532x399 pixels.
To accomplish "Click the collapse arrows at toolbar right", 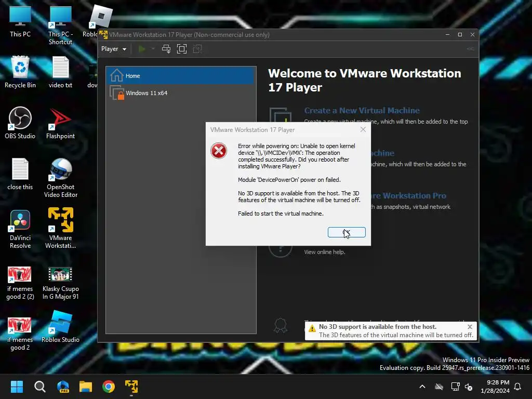I will pos(470,49).
